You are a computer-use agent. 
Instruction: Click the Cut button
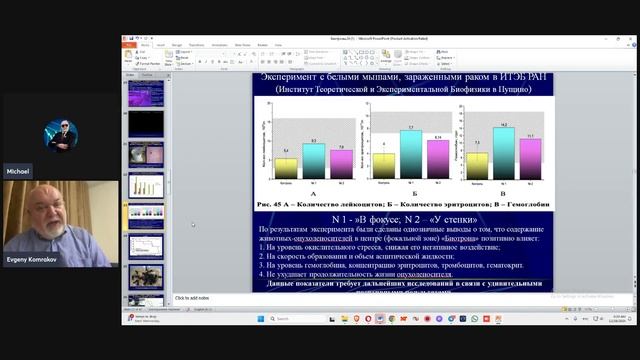tap(141, 52)
